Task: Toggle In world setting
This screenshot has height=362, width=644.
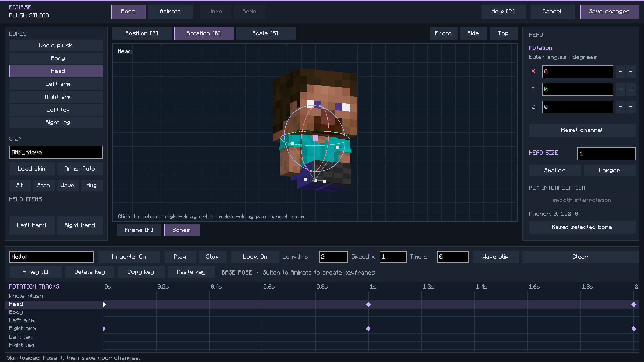Action: click(x=129, y=257)
